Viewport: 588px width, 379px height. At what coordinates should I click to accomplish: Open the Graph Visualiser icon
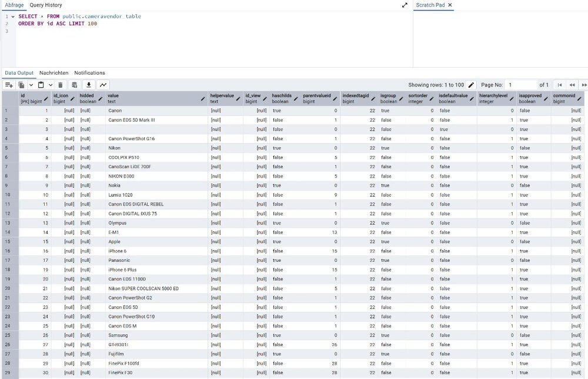click(x=103, y=85)
